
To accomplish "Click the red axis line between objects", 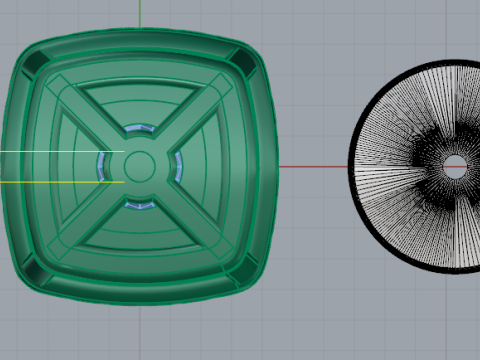I will tap(313, 166).
